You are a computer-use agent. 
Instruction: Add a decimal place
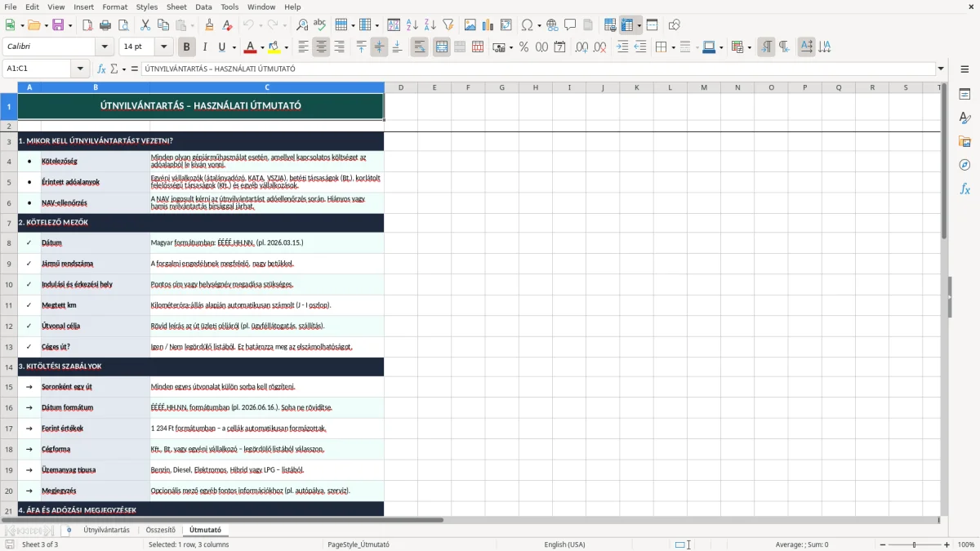(x=581, y=47)
